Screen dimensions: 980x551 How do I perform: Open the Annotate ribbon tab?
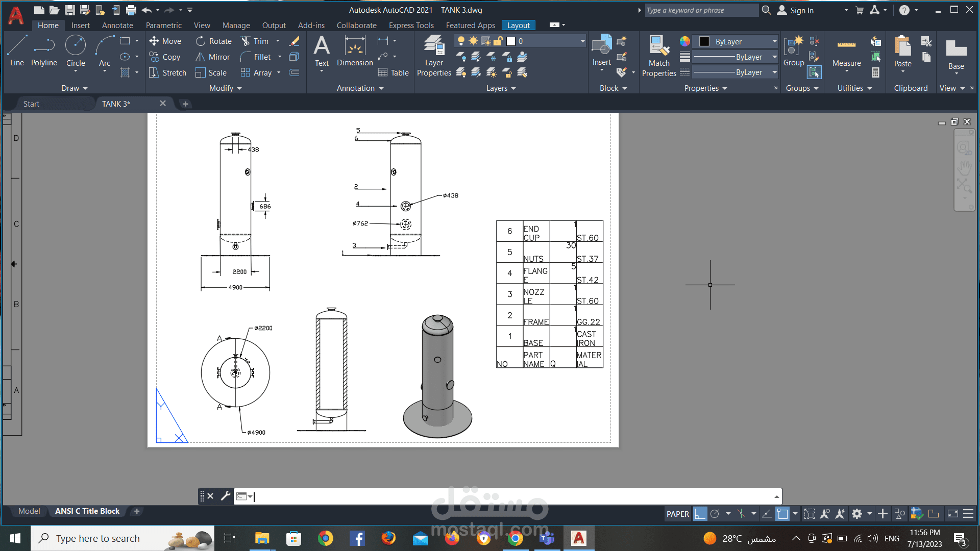(117, 26)
